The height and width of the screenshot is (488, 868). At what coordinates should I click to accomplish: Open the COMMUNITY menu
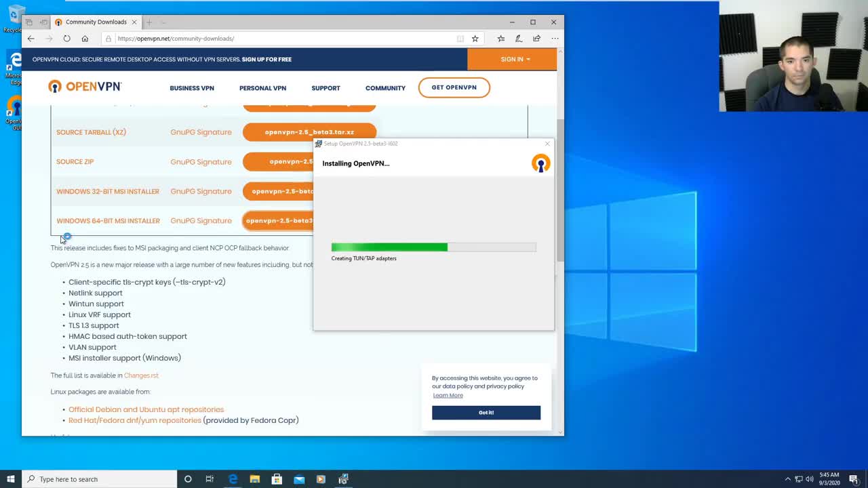pos(385,88)
